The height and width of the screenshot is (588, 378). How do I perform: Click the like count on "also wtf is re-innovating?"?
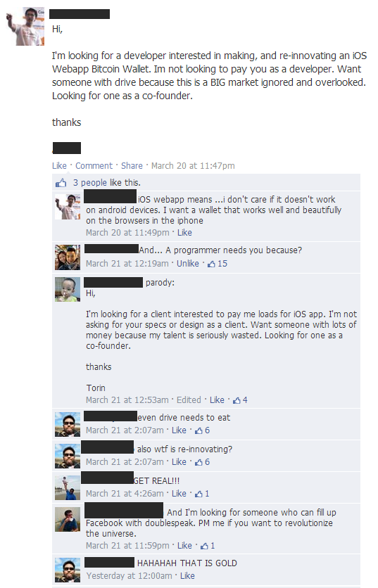pos(207,462)
